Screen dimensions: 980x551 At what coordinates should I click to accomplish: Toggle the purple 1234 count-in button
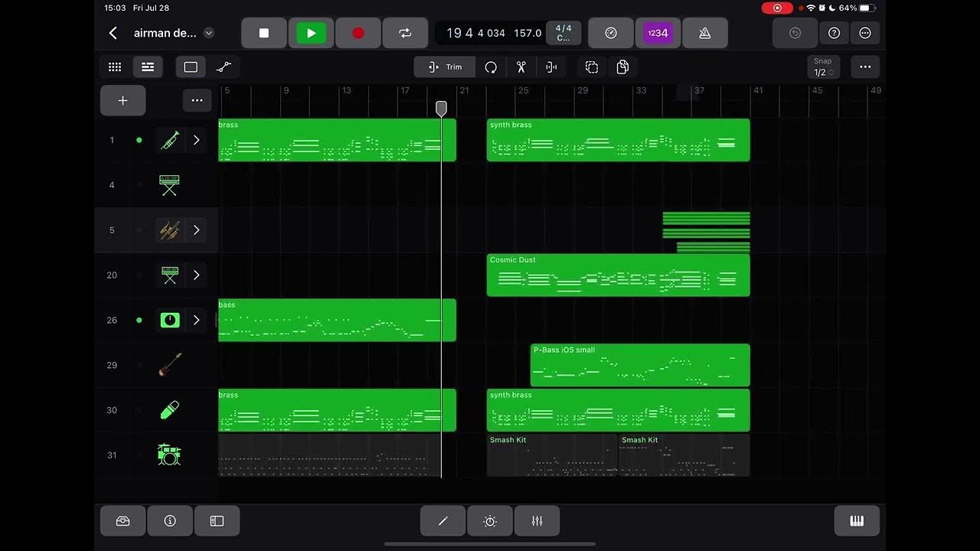[x=658, y=33]
